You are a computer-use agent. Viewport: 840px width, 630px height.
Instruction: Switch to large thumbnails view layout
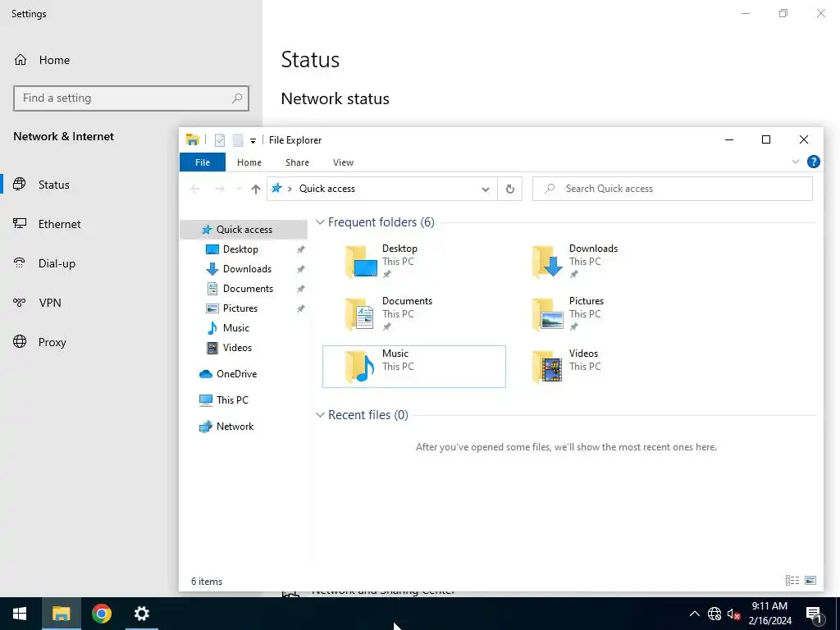point(810,580)
